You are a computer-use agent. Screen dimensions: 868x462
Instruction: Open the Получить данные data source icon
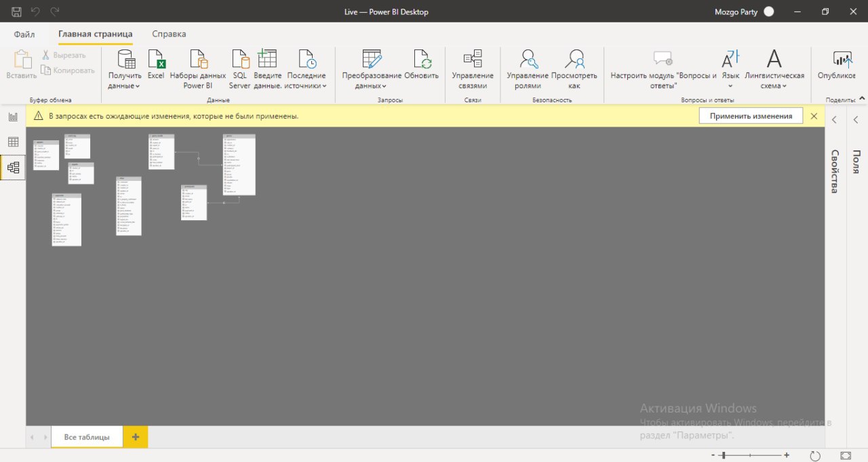[x=126, y=59]
